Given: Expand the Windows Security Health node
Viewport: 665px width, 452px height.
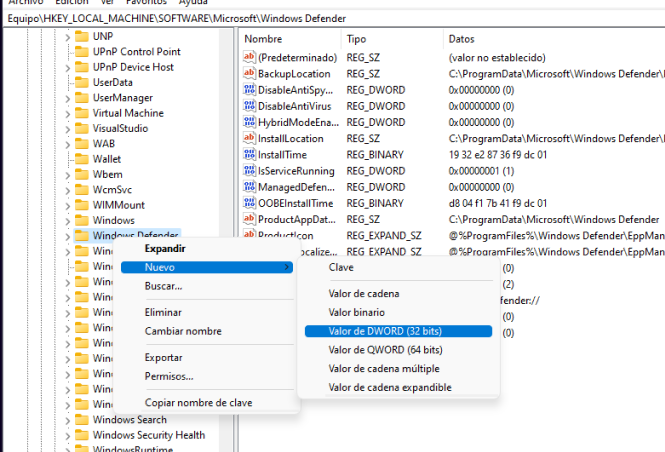Looking at the screenshot, I should coord(67,436).
